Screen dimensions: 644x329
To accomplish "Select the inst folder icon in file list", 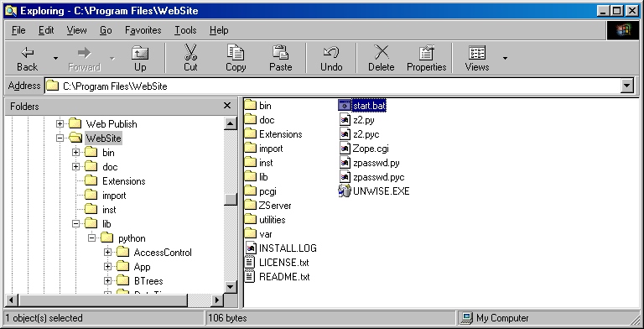I will pos(250,163).
